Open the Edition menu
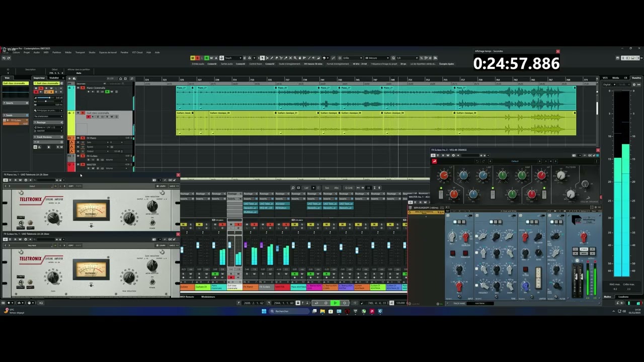Viewport: 644px width, 362px height. [x=16, y=52]
